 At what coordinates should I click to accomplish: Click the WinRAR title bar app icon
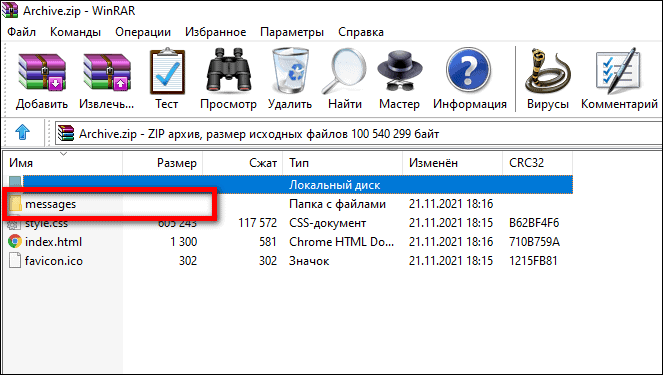[x=10, y=10]
